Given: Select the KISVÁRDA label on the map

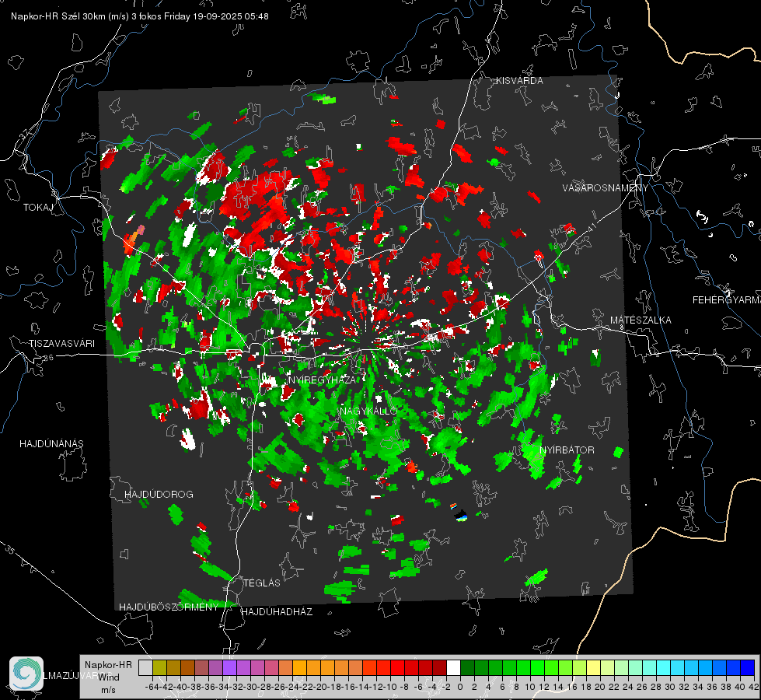Looking at the screenshot, I should coord(519,81).
